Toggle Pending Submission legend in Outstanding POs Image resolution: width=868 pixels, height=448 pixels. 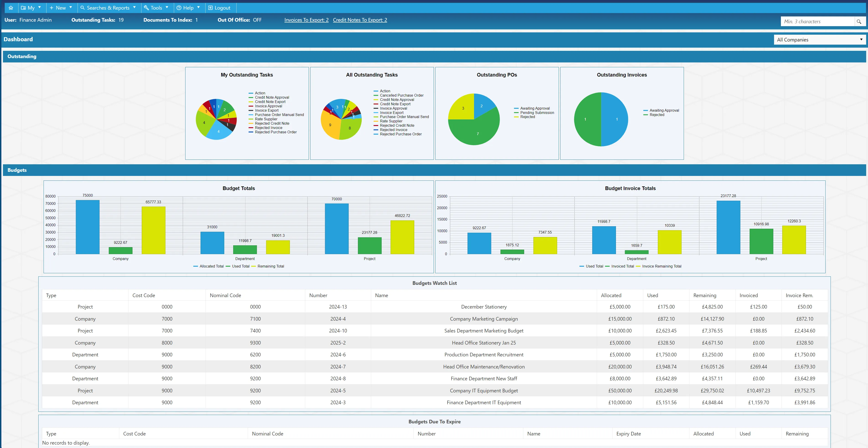coord(534,113)
